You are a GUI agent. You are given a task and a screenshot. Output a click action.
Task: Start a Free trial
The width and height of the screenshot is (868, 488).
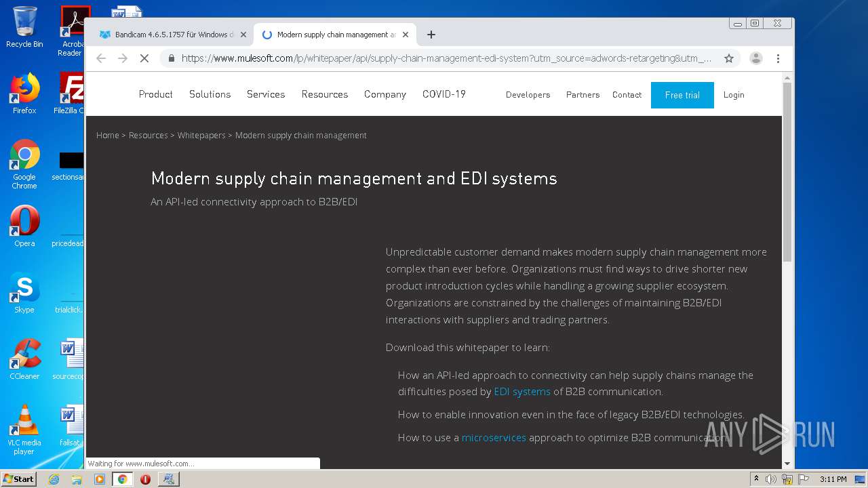(682, 95)
